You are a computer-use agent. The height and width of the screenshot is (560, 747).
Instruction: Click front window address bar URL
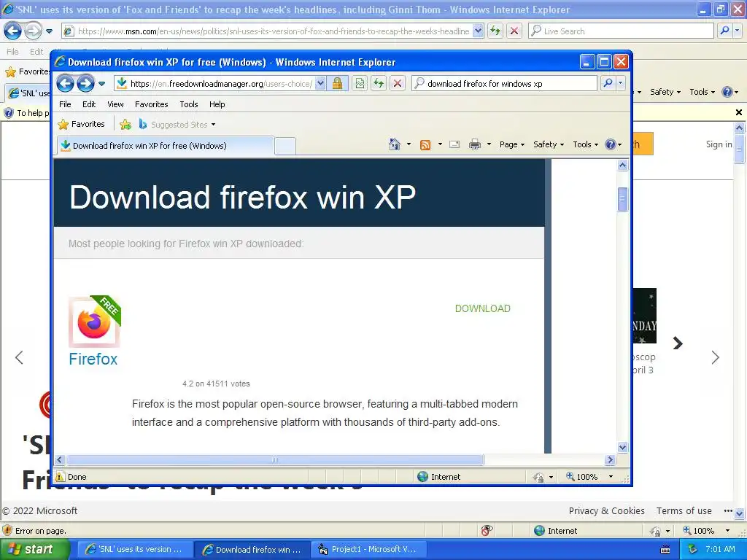click(221, 84)
